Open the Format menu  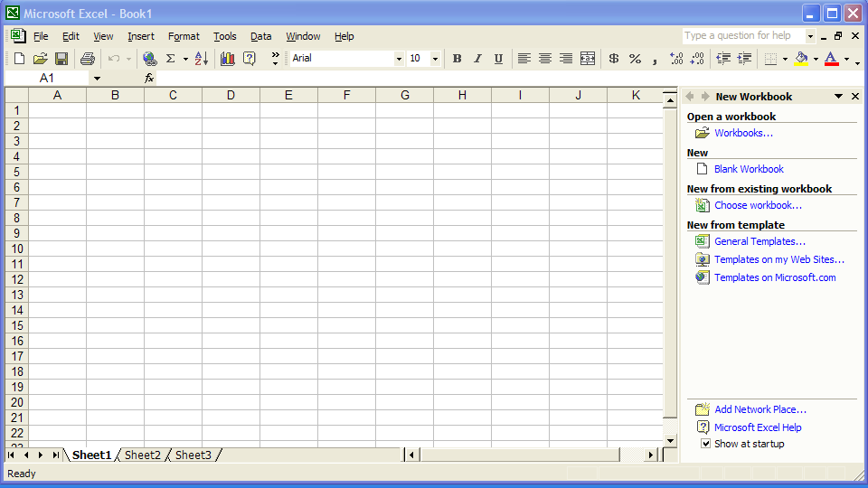[x=184, y=36]
